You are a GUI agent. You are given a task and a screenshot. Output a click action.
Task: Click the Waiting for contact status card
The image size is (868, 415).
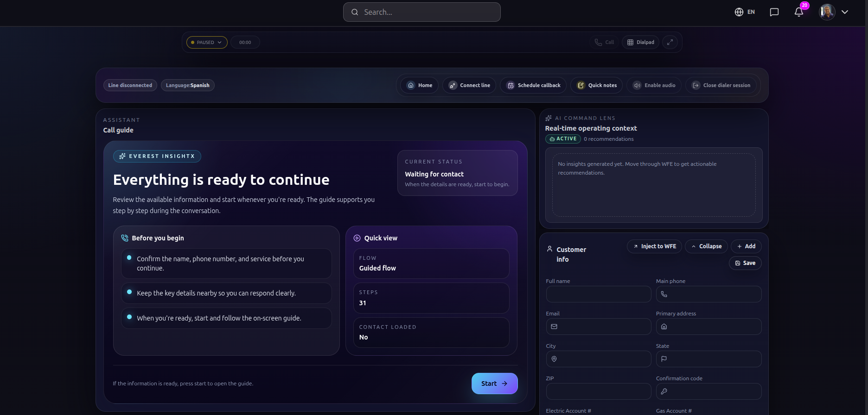tap(458, 173)
